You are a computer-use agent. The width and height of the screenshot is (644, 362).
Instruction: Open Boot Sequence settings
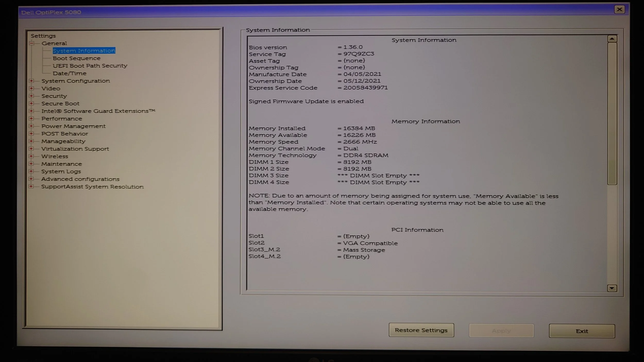[x=77, y=58]
